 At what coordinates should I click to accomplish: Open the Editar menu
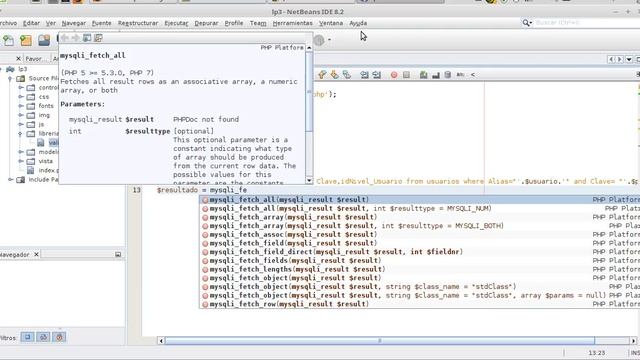click(x=31, y=23)
